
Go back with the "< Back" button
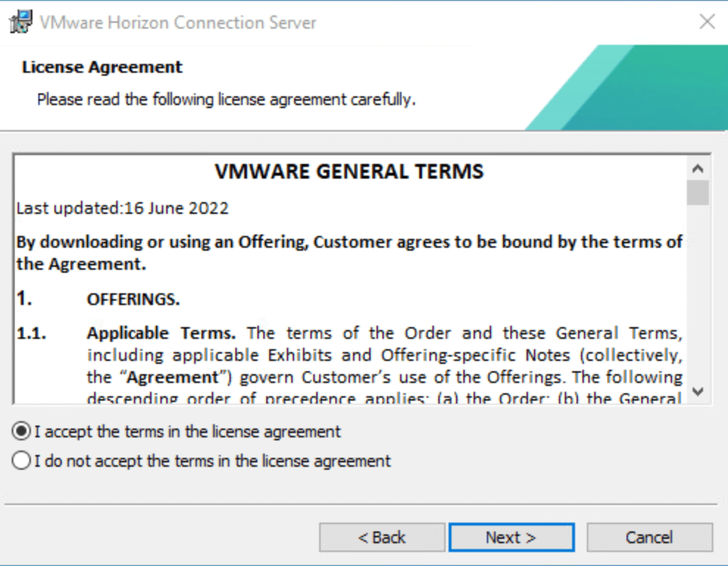[x=382, y=537]
